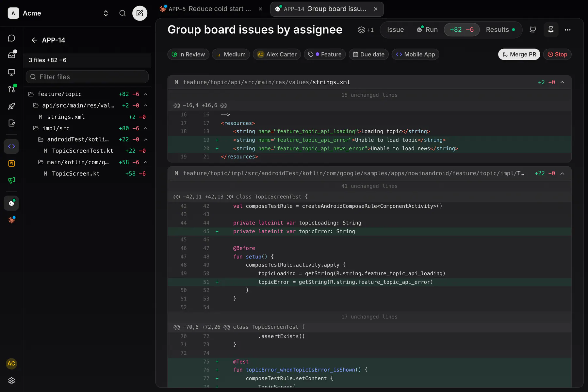The height and width of the screenshot is (392, 588).
Task: Click the AC user avatar in the left rail
Action: point(11,364)
